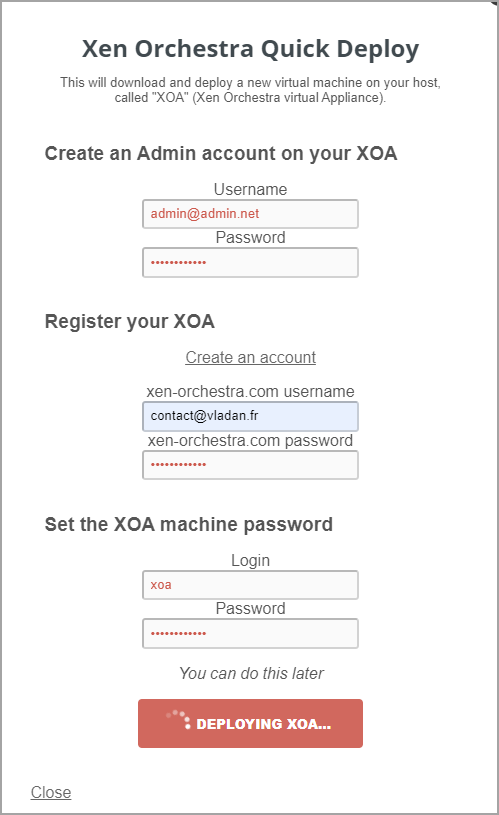Open the Create an account link

[x=251, y=358]
